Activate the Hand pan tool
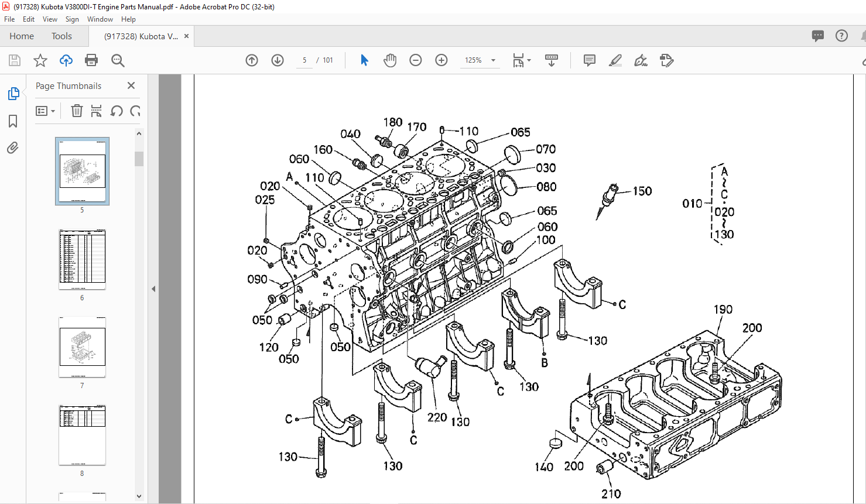This screenshot has width=866, height=504. click(390, 60)
